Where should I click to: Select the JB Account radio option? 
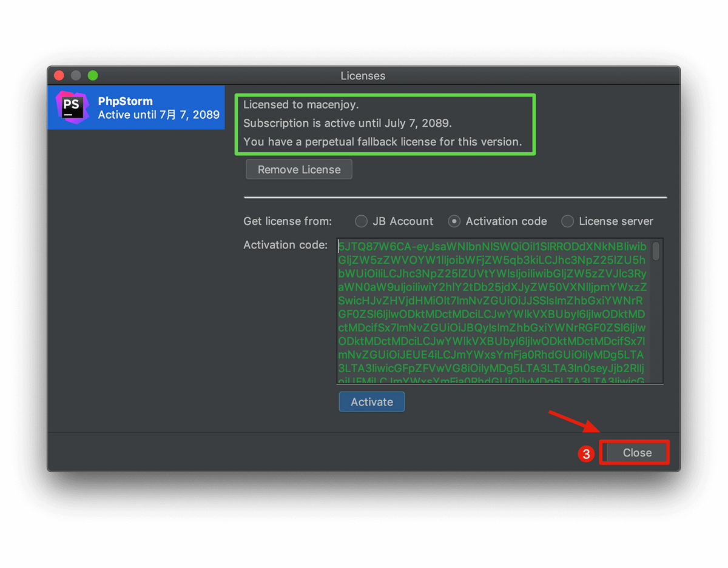pos(394,221)
